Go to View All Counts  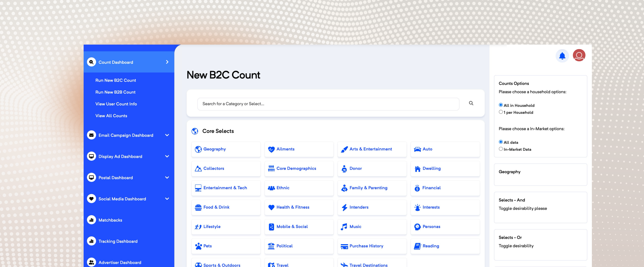coord(111,116)
